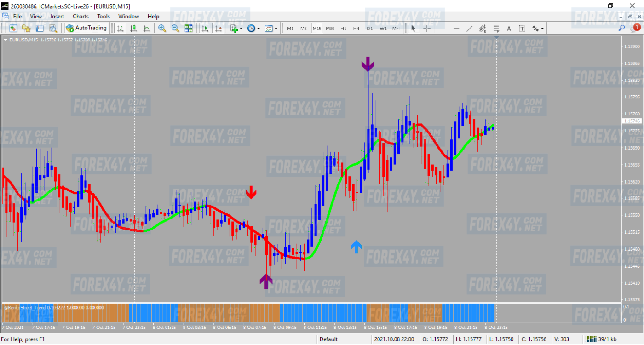Toggle the chart Auto Scroll button

205,29
